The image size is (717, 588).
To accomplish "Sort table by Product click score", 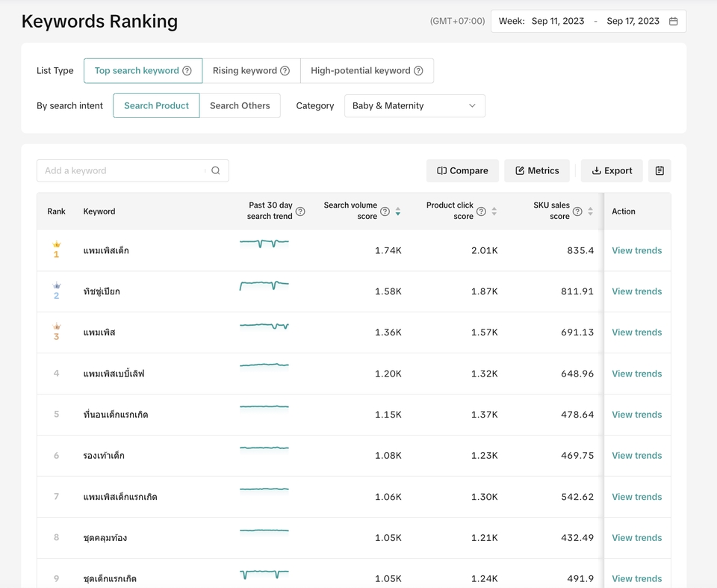I will coord(494,211).
